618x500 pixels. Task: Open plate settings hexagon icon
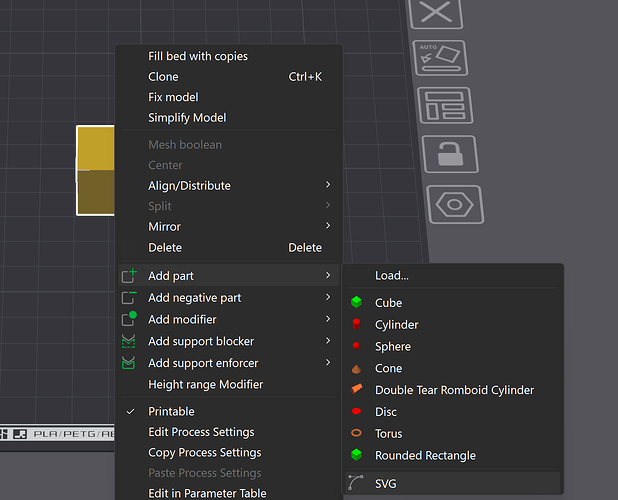pyautogui.click(x=455, y=204)
